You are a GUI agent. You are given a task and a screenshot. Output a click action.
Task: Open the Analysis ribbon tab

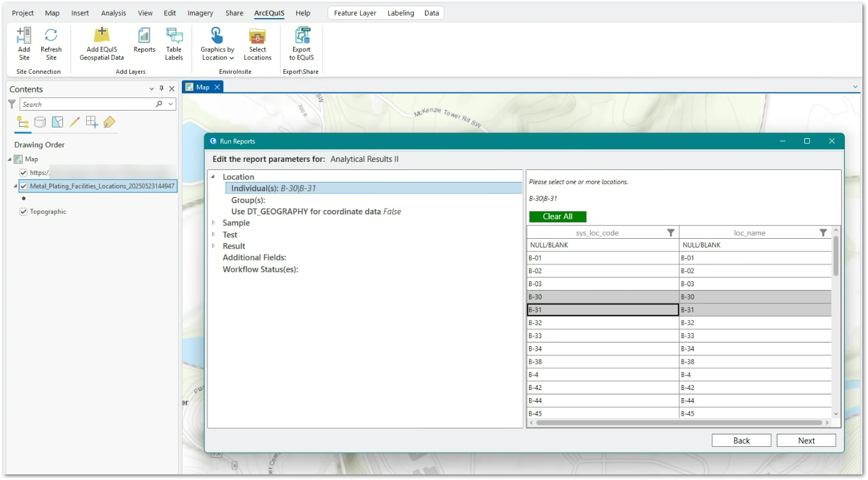(x=113, y=13)
